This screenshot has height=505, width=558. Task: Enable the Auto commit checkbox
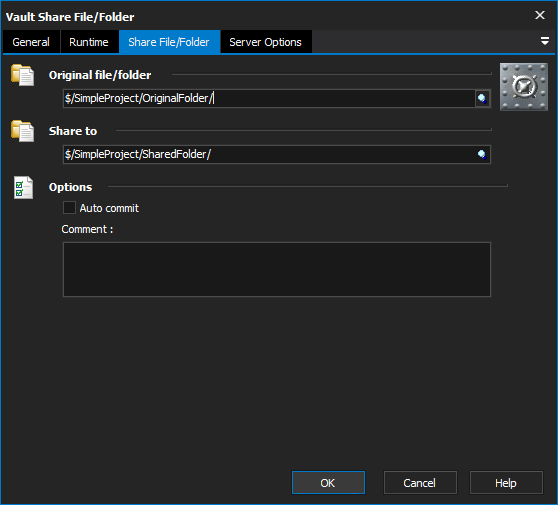69,207
